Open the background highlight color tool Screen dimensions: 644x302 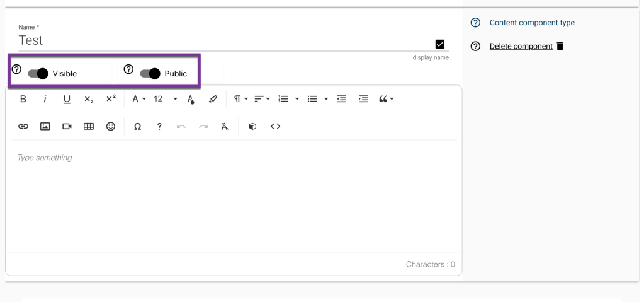click(x=212, y=99)
